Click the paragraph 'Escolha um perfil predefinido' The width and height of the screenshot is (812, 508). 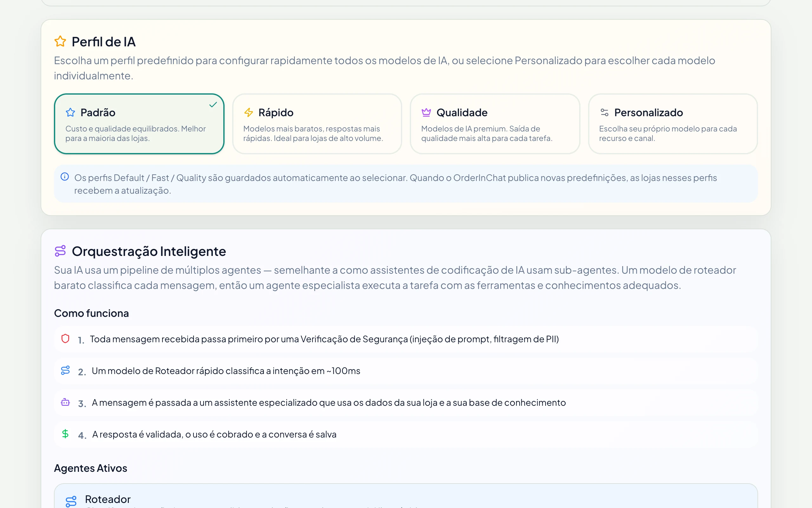click(384, 68)
